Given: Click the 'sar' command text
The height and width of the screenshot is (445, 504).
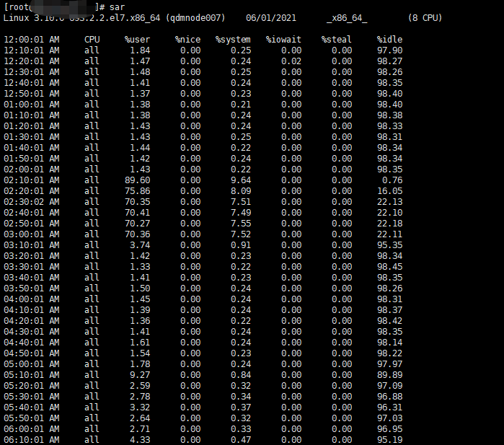Looking at the screenshot, I should (x=117, y=7).
